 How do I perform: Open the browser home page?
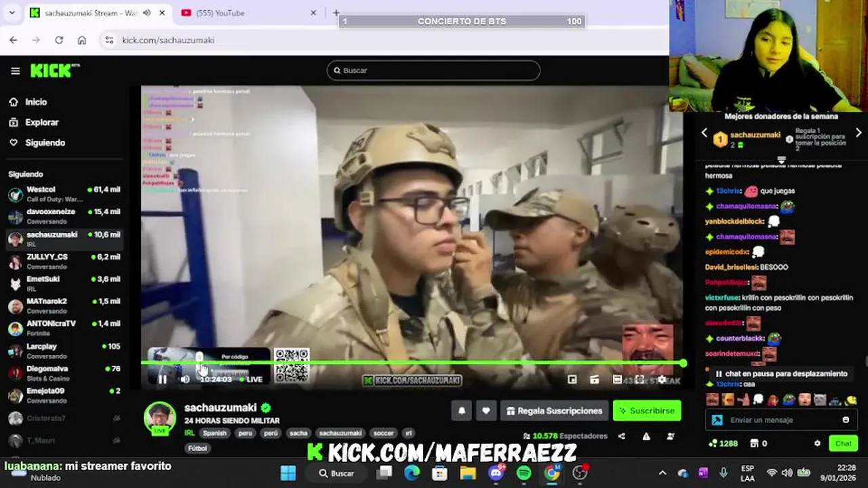click(82, 40)
